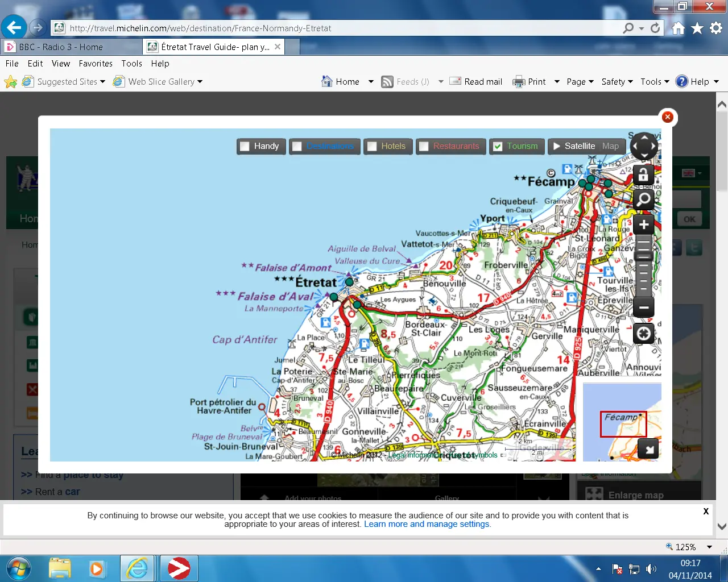Click the overview minimap red viewport rectangle
Viewport: 728px width, 582px height.
click(x=623, y=425)
